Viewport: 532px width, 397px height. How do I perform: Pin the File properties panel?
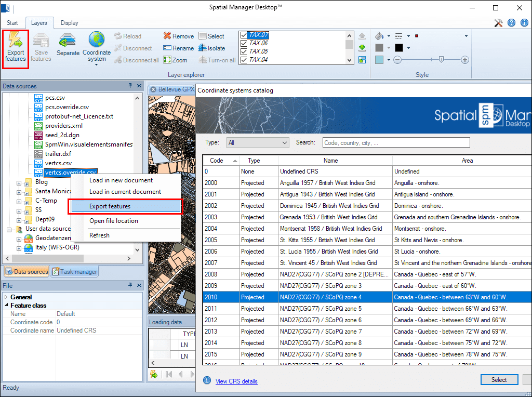(130, 285)
